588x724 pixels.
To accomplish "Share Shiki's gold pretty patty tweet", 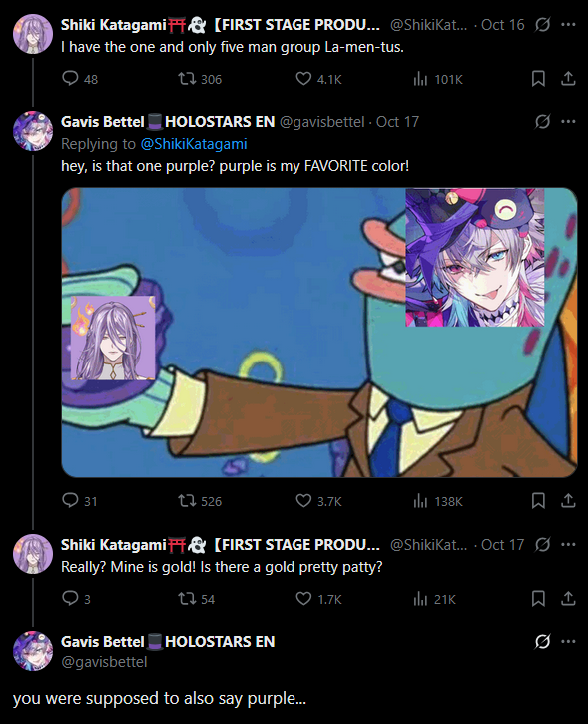I will pos(568,599).
